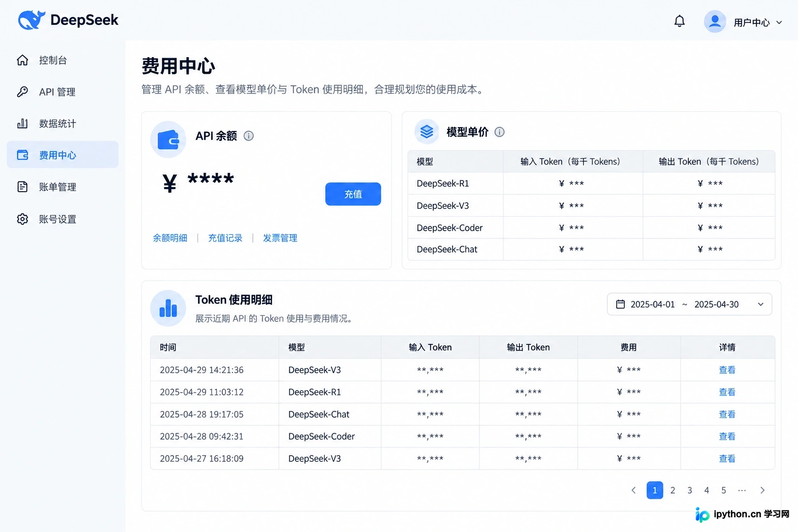
Task: Click the home icon beside 控制台
Action: [22, 60]
